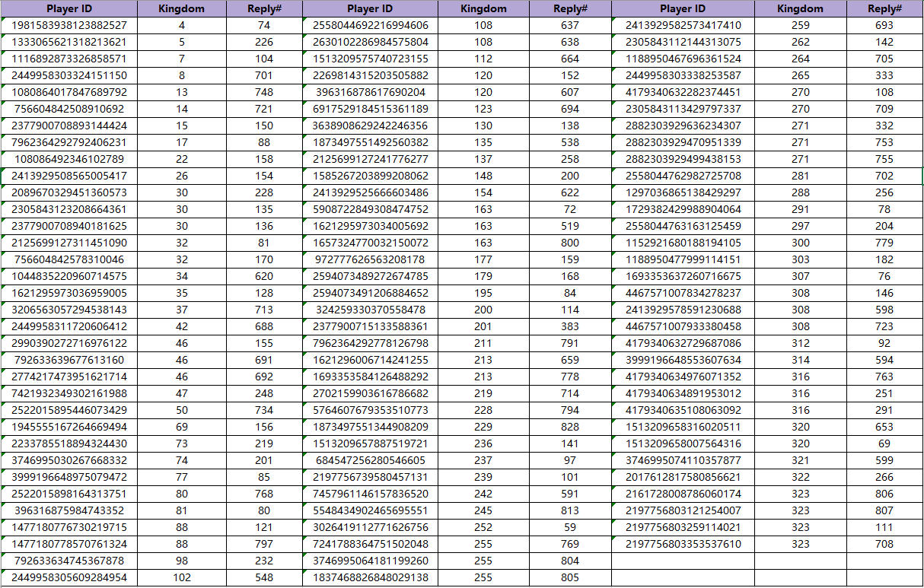Select player ID 3206563057294538143
The image size is (924, 588).
pos(69,310)
